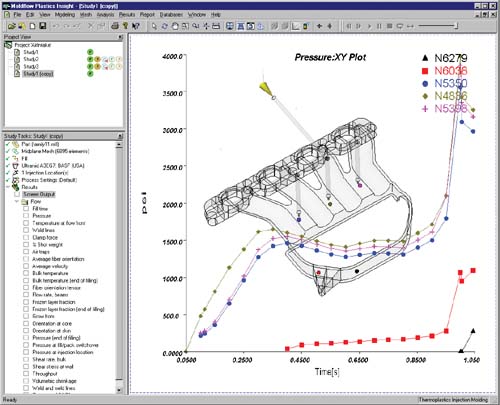Collapse the Project View panel header arrow

coord(120,37)
